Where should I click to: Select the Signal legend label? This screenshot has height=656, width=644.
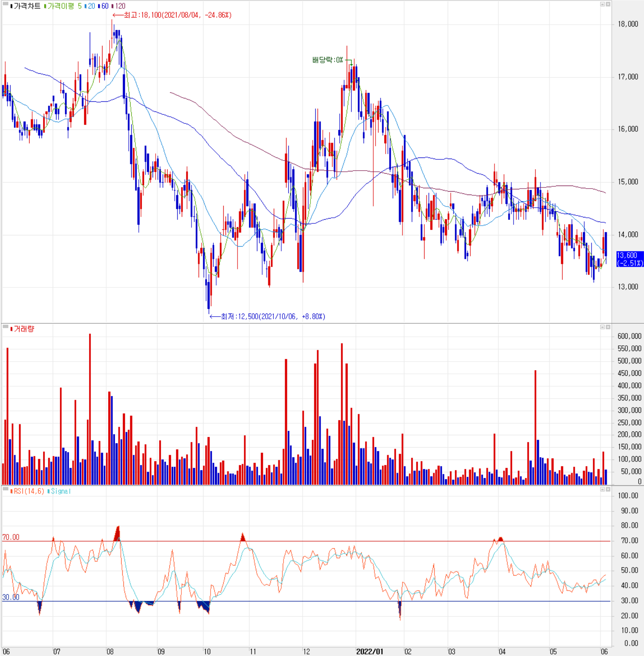tap(59, 491)
